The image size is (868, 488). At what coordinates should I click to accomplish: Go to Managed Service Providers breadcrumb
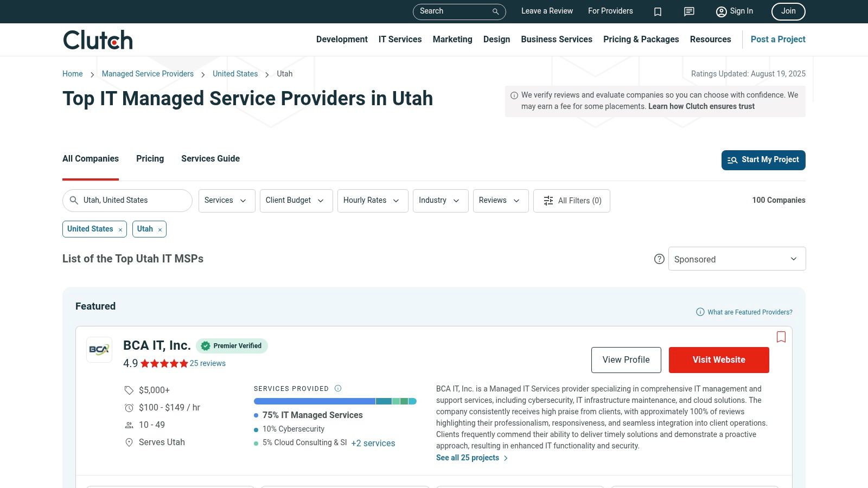pos(148,74)
